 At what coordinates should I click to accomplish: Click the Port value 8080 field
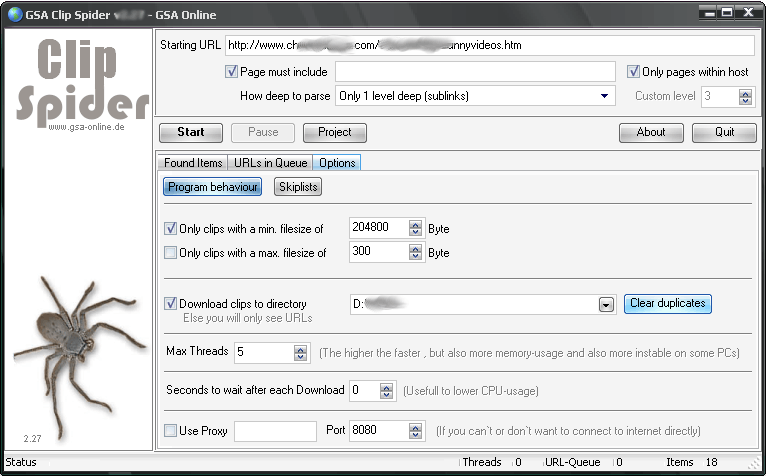pyautogui.click(x=379, y=431)
